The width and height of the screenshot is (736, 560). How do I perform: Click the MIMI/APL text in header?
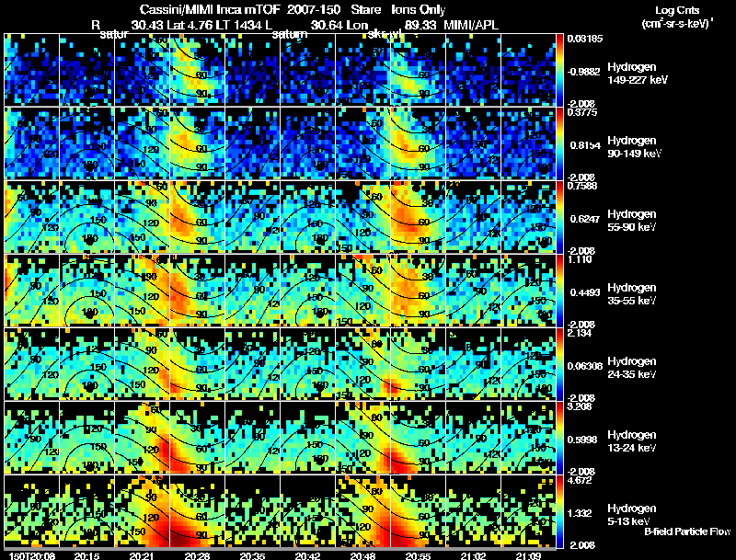click(x=471, y=25)
